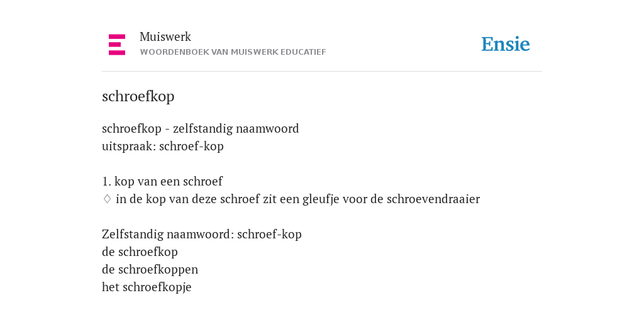Open the Ensie logo link
644x322 pixels.
(505, 44)
